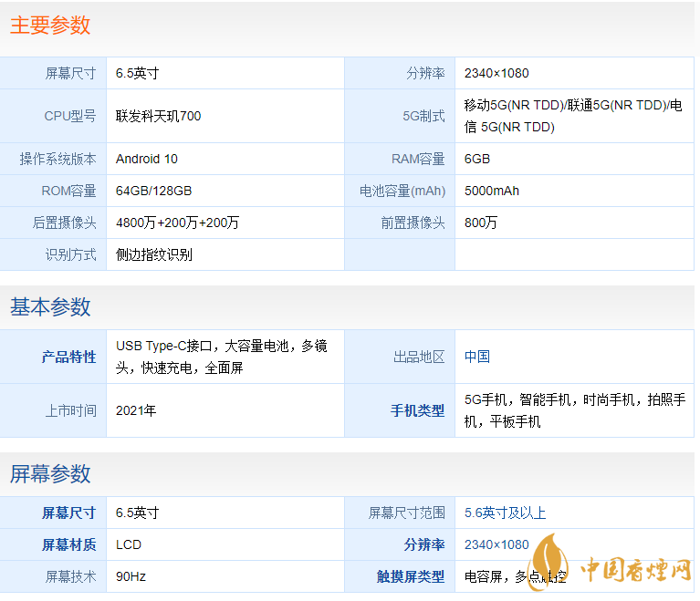
Task: Click the bold 分辨率 label in 屏幕参数
Action: click(424, 544)
